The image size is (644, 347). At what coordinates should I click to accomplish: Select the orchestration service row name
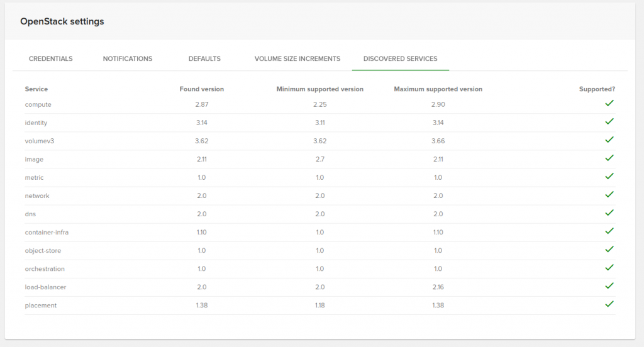coord(45,269)
